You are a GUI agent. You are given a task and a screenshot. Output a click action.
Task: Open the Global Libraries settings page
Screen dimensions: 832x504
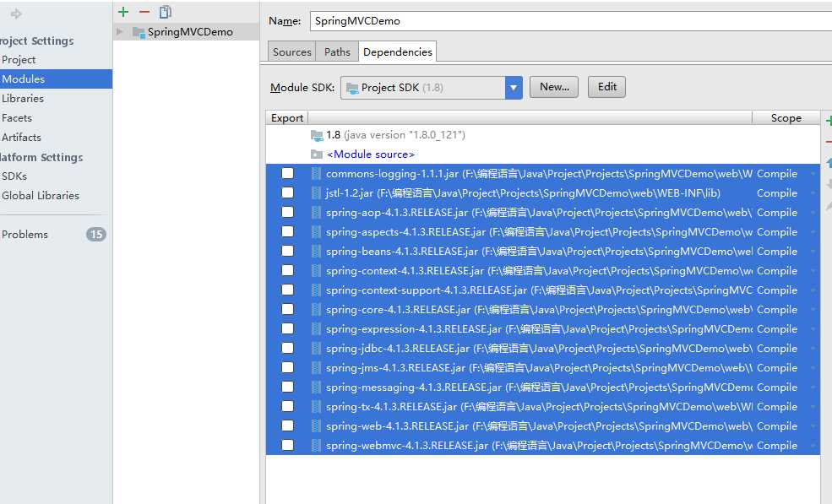41,196
